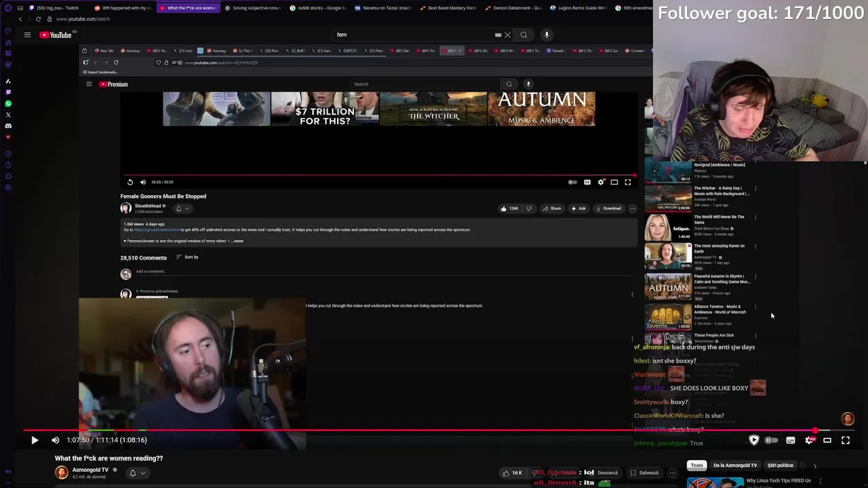Toggle subtitles in the main player
868x488 pixels.
tap(791, 441)
